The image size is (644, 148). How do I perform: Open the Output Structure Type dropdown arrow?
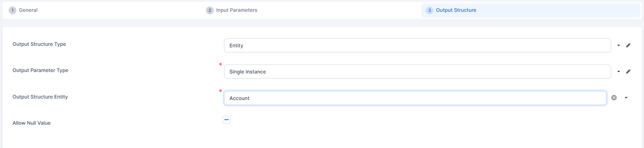pos(619,46)
